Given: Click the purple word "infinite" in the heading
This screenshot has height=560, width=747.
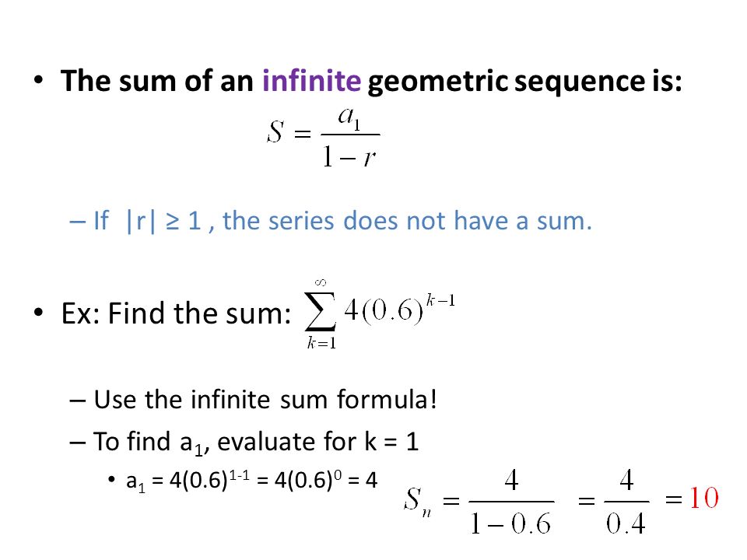Looking at the screenshot, I should tap(311, 80).
